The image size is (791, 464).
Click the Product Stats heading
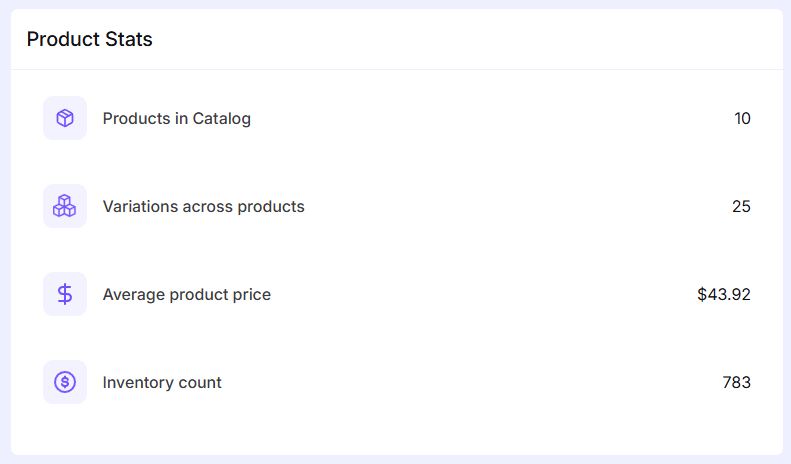(x=89, y=40)
